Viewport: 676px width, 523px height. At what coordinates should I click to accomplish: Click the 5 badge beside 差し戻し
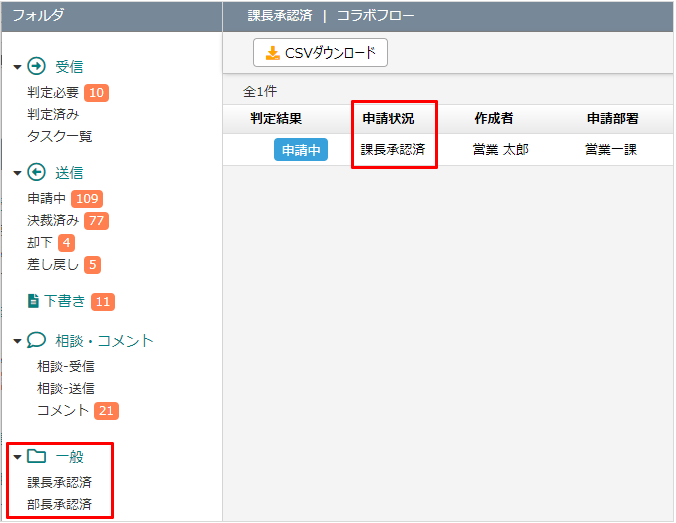tap(93, 265)
